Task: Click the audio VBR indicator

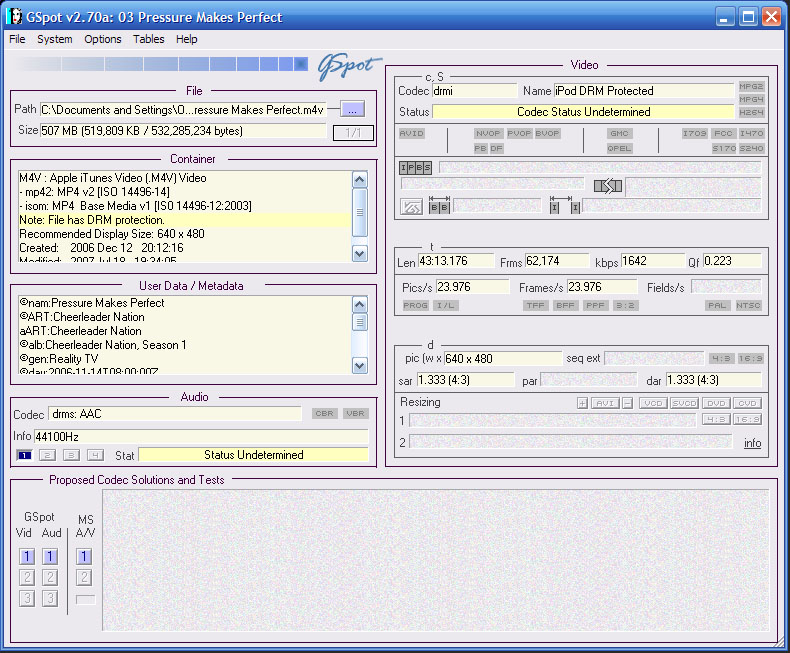Action: 356,414
